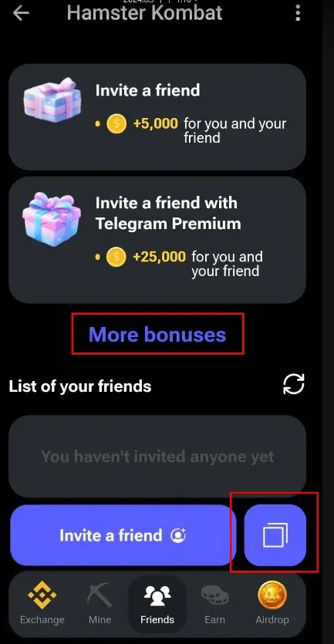Click the empty friends list box

click(157, 457)
